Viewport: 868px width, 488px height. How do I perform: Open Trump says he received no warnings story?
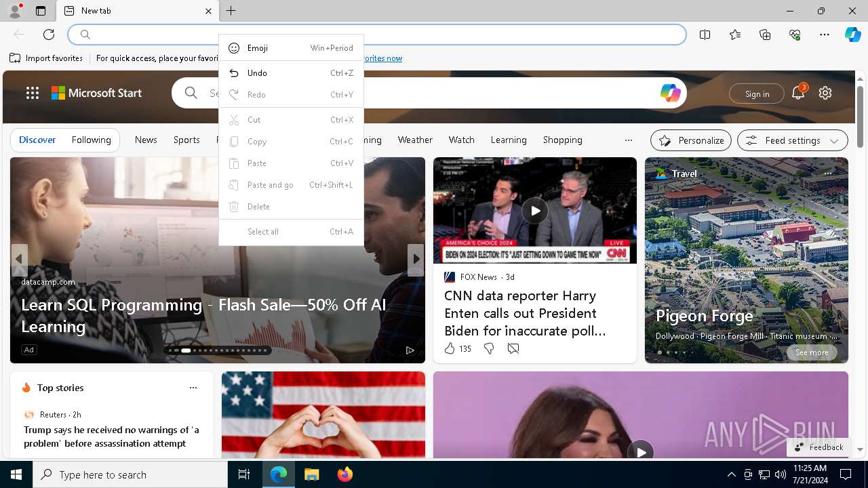[x=112, y=436]
